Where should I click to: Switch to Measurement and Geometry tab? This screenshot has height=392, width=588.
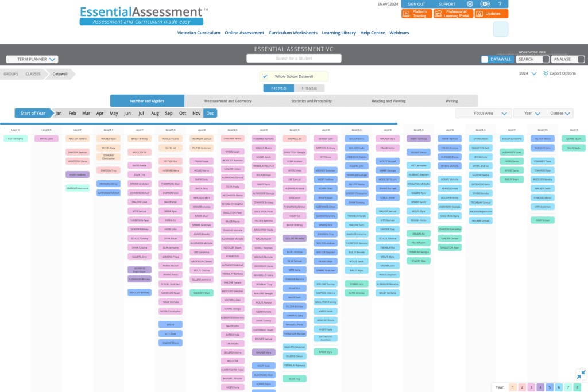(227, 101)
